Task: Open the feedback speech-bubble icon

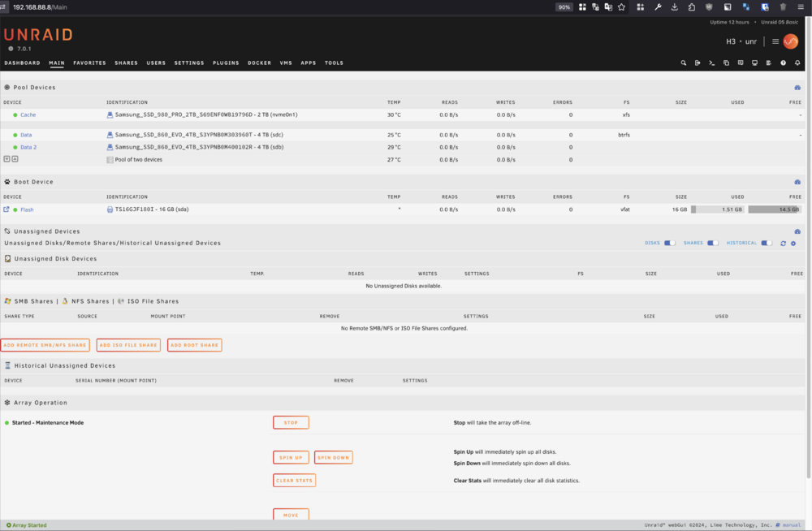Action: [741, 63]
